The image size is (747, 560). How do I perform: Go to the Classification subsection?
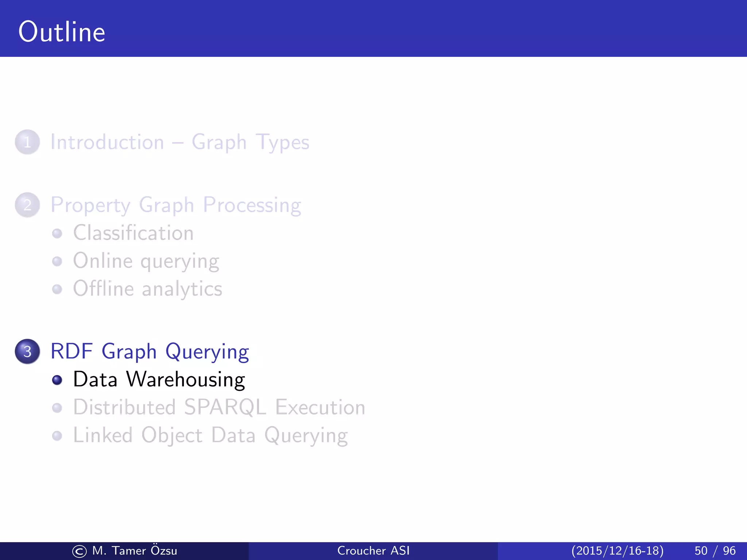pos(133,233)
